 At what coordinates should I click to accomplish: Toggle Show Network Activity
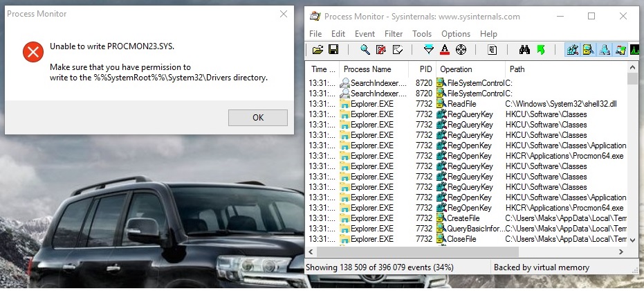604,50
